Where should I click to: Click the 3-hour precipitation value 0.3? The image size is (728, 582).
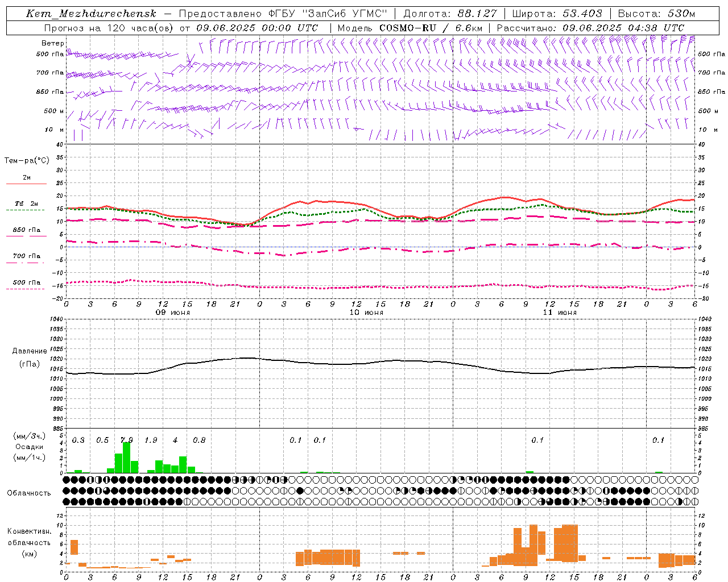(78, 440)
